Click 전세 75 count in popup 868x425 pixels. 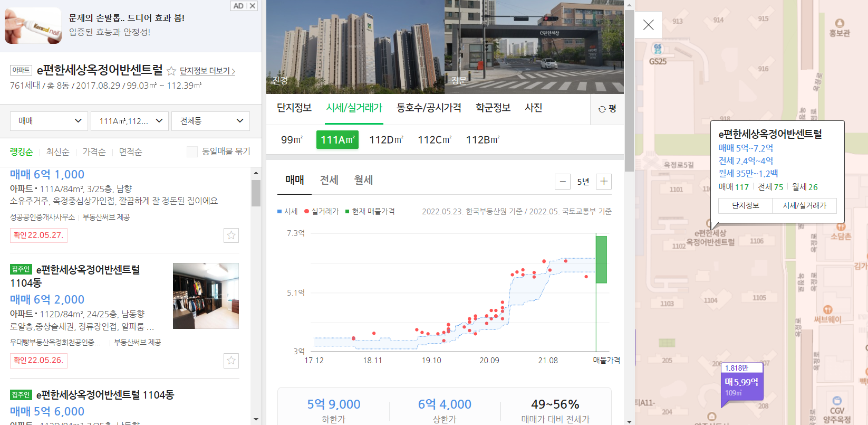[x=770, y=187]
